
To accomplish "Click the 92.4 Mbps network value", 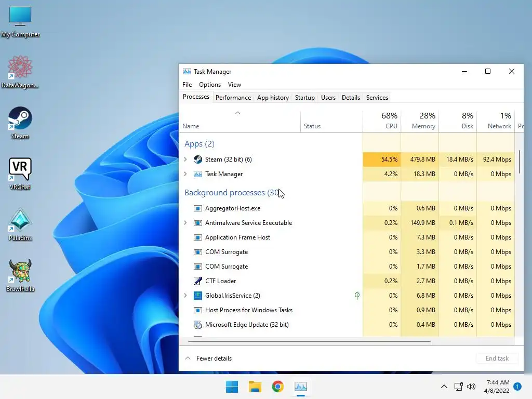I will (497, 159).
